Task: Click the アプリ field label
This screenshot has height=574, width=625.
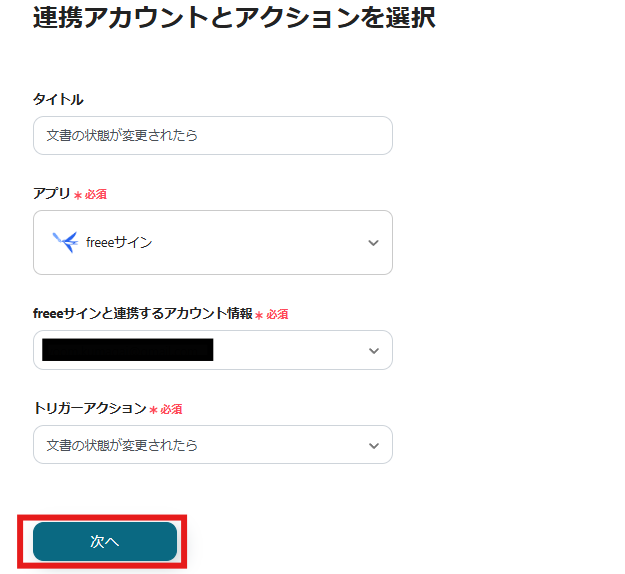Action: (52, 193)
